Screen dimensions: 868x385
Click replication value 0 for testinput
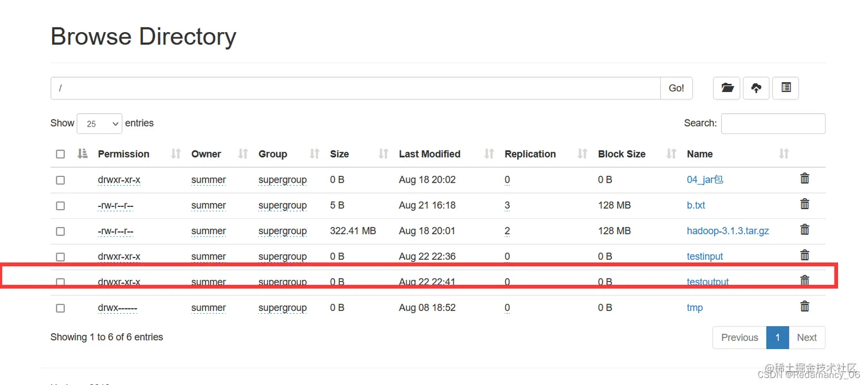point(507,256)
